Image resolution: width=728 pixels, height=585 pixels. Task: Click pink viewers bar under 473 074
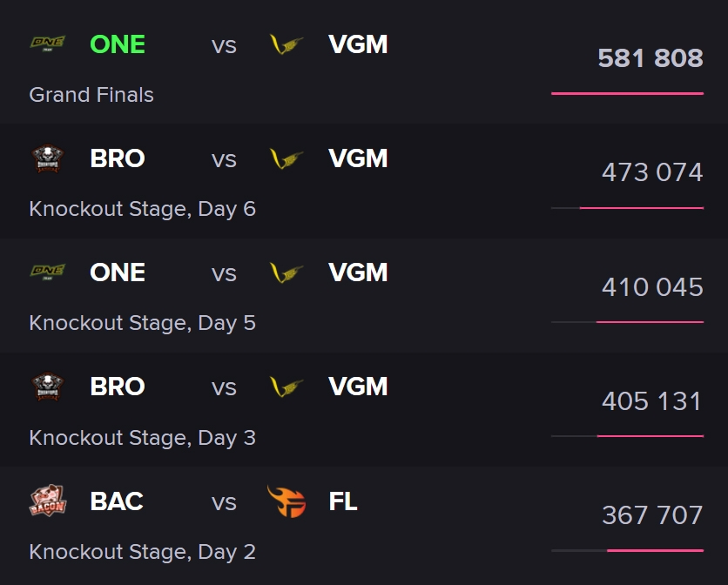coord(642,208)
